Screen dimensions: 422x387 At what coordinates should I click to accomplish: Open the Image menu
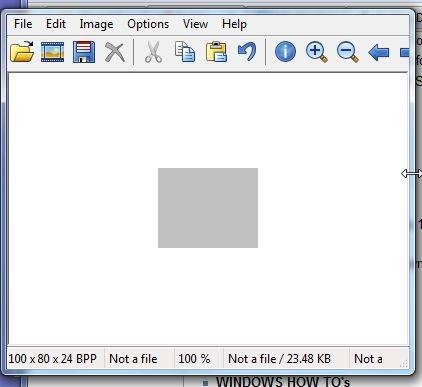coord(96,24)
